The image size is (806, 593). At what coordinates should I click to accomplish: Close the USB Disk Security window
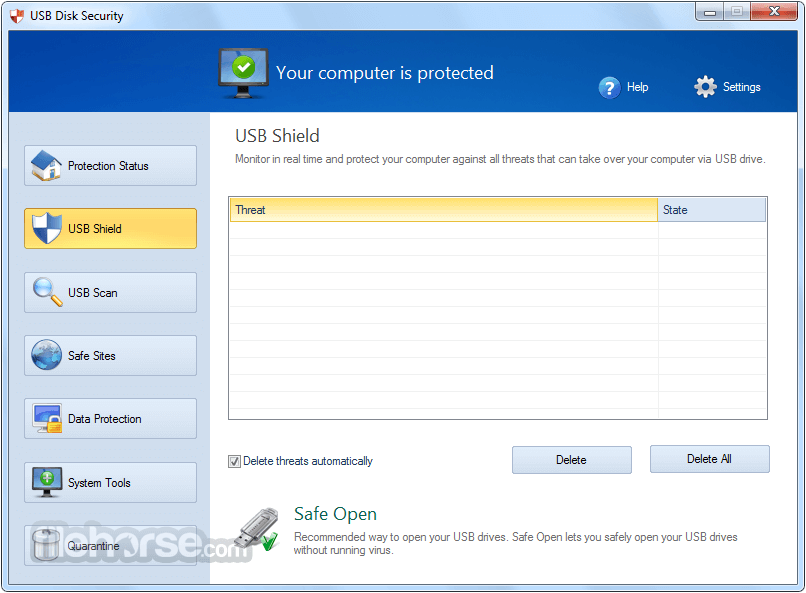775,11
